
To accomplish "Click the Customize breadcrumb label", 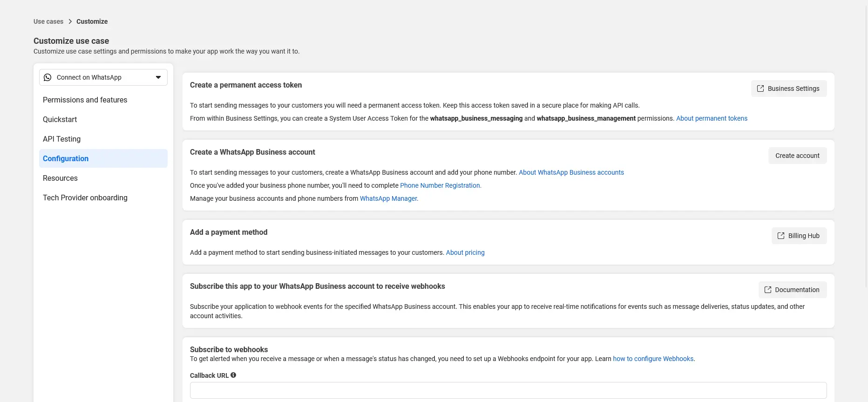I will coord(92,21).
